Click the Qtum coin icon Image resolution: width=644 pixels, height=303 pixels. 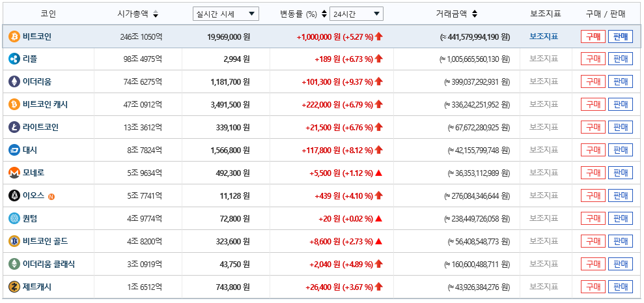14,218
